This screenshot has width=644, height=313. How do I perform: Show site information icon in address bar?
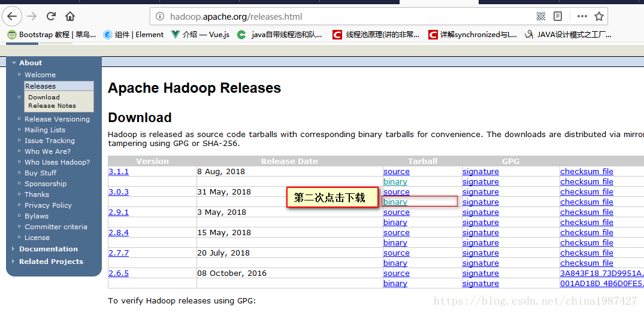point(159,17)
